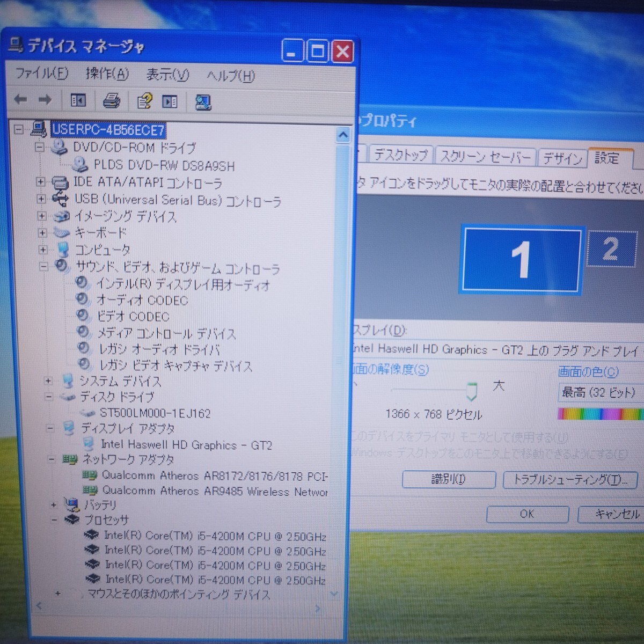The height and width of the screenshot is (644, 644).
Task: Switch to the デザイン tab
Action: (x=562, y=158)
